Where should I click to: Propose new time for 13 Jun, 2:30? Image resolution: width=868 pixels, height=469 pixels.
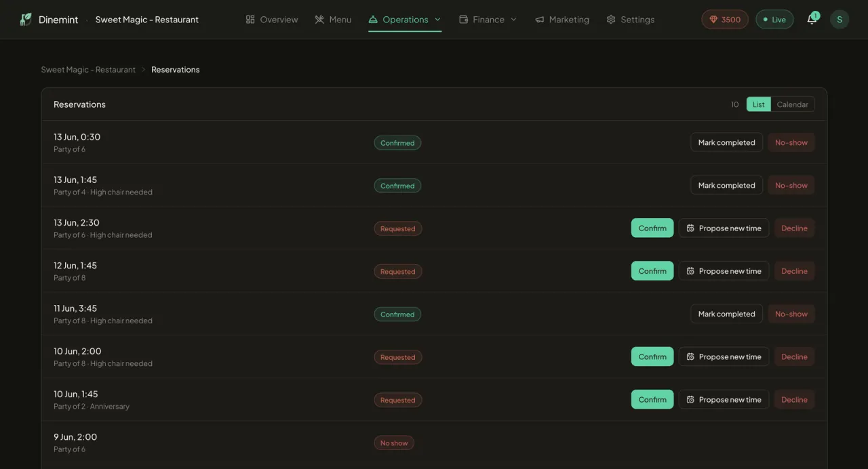coord(724,228)
